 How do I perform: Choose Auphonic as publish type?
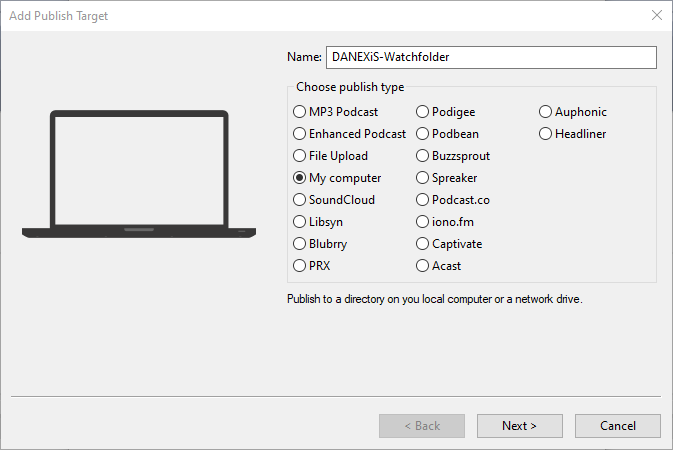click(x=547, y=112)
